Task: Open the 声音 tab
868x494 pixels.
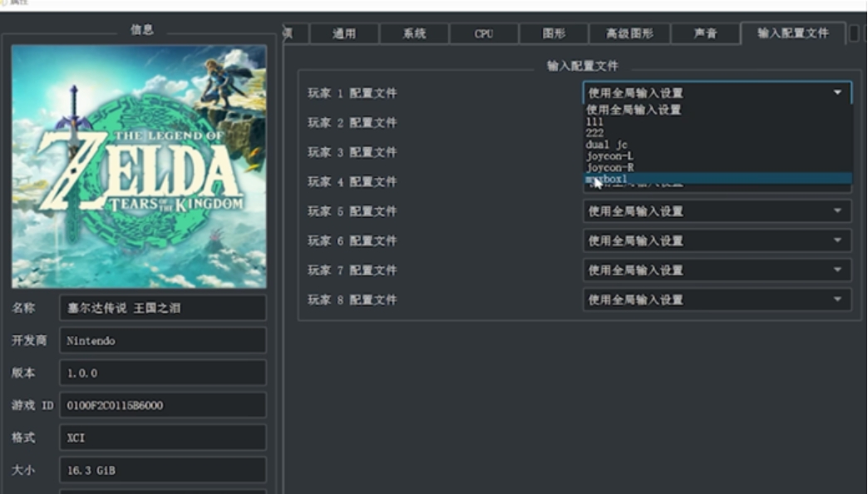Action: 705,34
